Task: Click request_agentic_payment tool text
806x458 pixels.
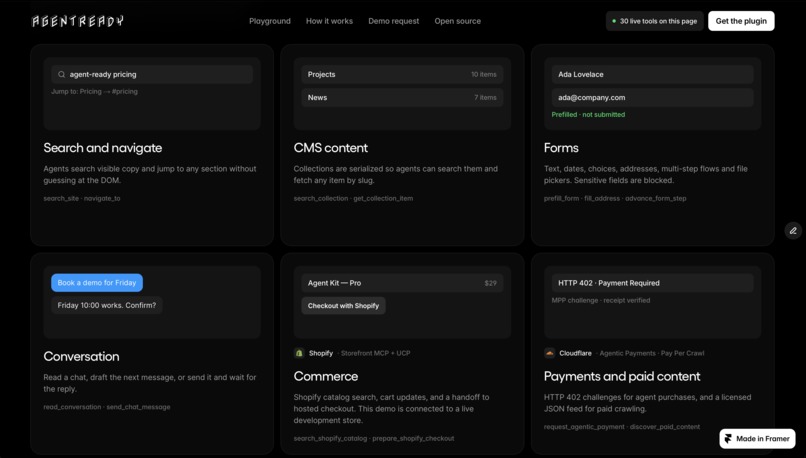Action: (x=584, y=427)
